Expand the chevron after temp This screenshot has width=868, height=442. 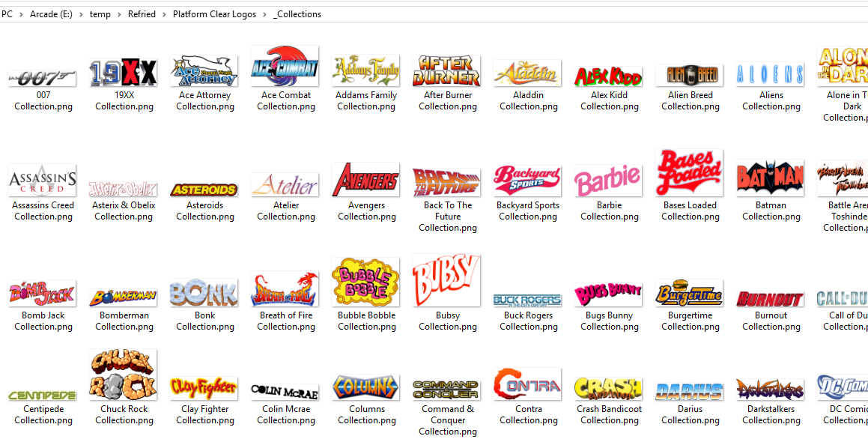click(120, 14)
